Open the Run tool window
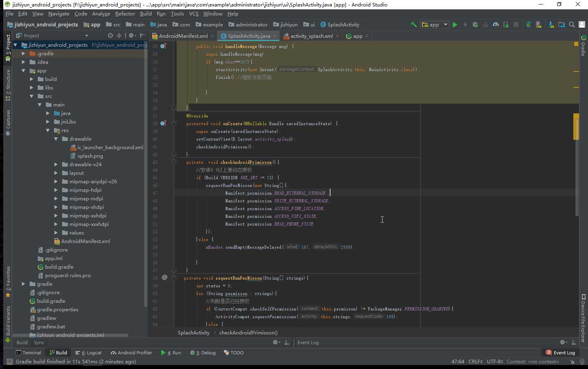 click(171, 353)
